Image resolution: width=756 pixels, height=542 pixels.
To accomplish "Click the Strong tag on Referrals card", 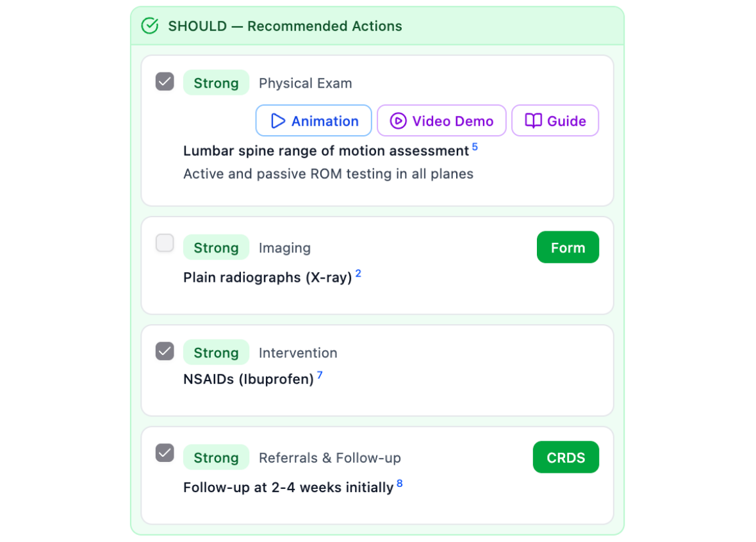I will pyautogui.click(x=216, y=458).
